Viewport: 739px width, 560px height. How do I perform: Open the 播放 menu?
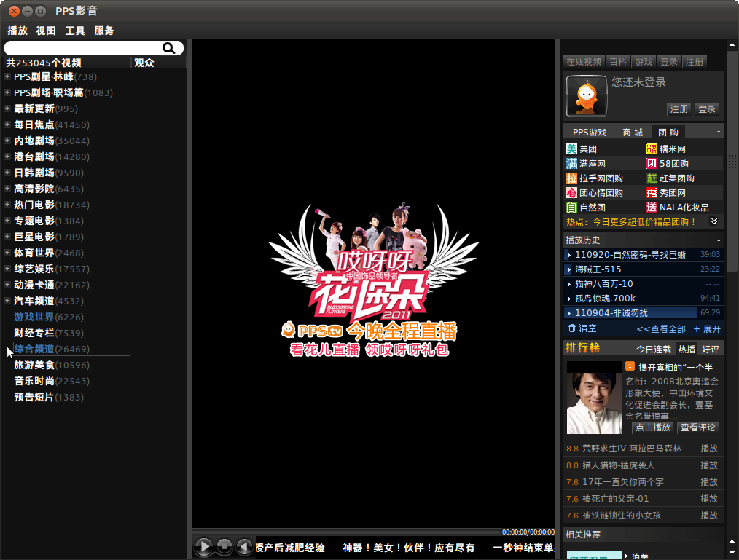pos(17,31)
